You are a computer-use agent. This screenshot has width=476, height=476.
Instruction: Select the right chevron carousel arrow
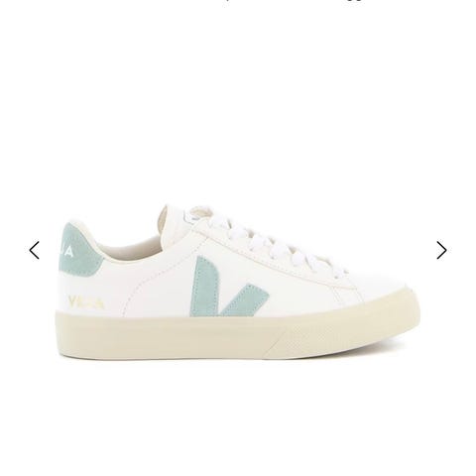pos(441,250)
